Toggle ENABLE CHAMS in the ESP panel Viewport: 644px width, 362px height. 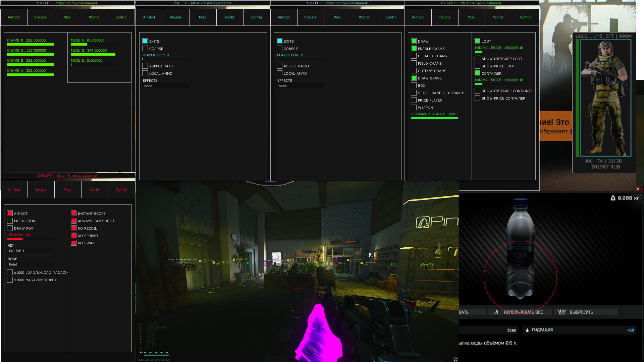click(x=414, y=49)
